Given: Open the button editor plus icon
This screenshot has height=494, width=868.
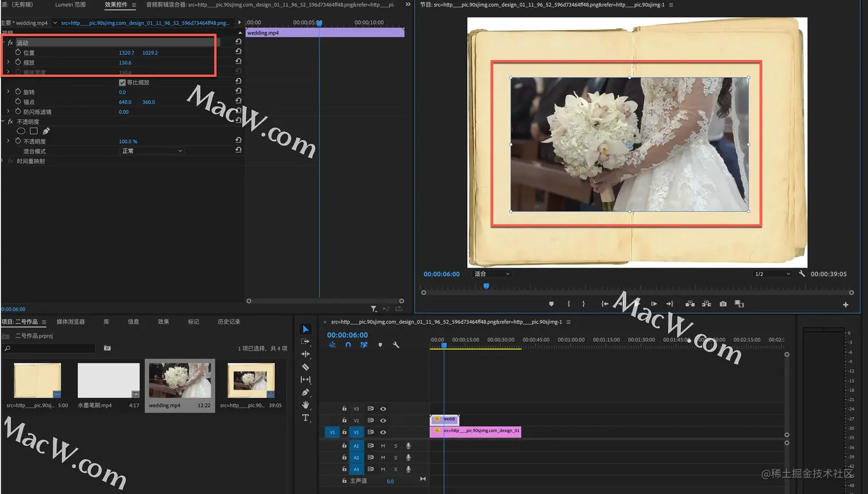Looking at the screenshot, I should [846, 304].
